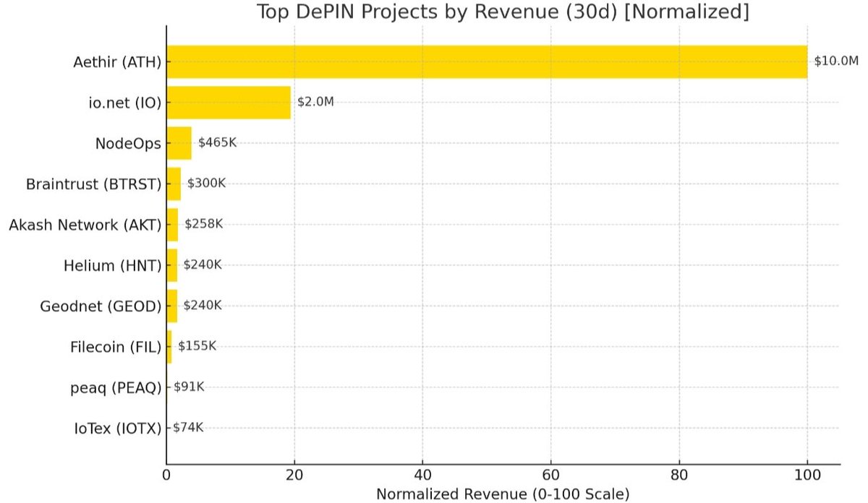Click the $300K value label
868x503 pixels.
click(x=207, y=184)
